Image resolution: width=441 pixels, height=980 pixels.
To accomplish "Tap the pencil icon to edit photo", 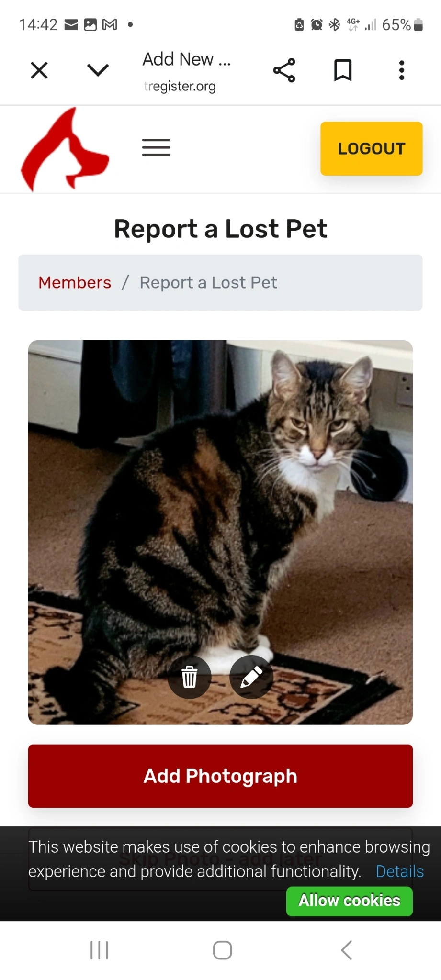I will [251, 677].
